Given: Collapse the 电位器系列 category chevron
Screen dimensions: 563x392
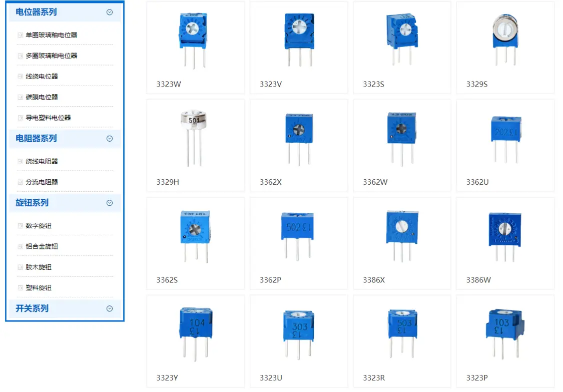Looking at the screenshot, I should (x=110, y=13).
